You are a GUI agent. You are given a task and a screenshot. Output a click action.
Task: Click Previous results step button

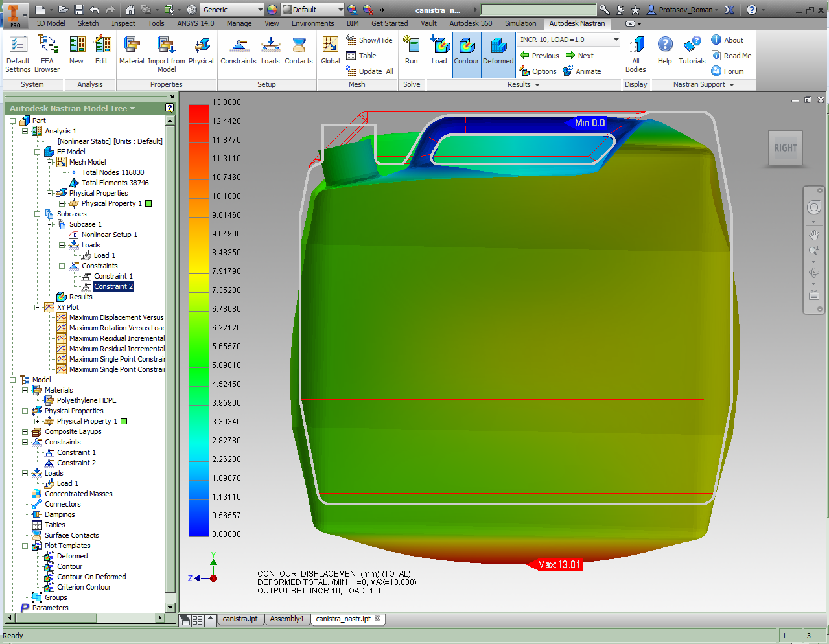(539, 56)
